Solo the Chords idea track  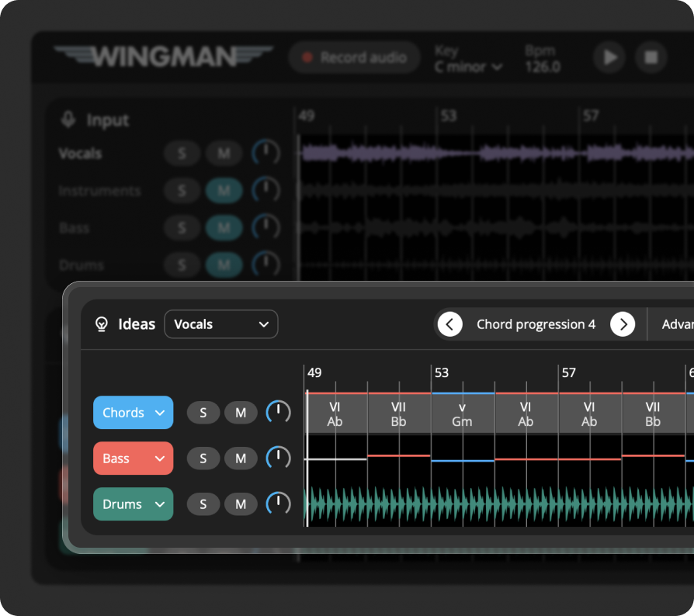(x=203, y=413)
